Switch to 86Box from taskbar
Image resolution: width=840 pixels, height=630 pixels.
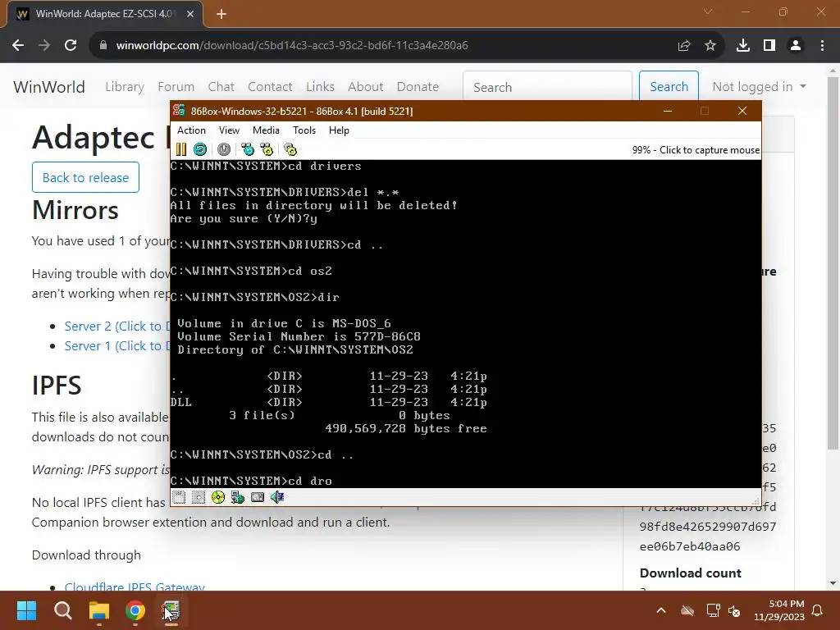pyautogui.click(x=171, y=610)
